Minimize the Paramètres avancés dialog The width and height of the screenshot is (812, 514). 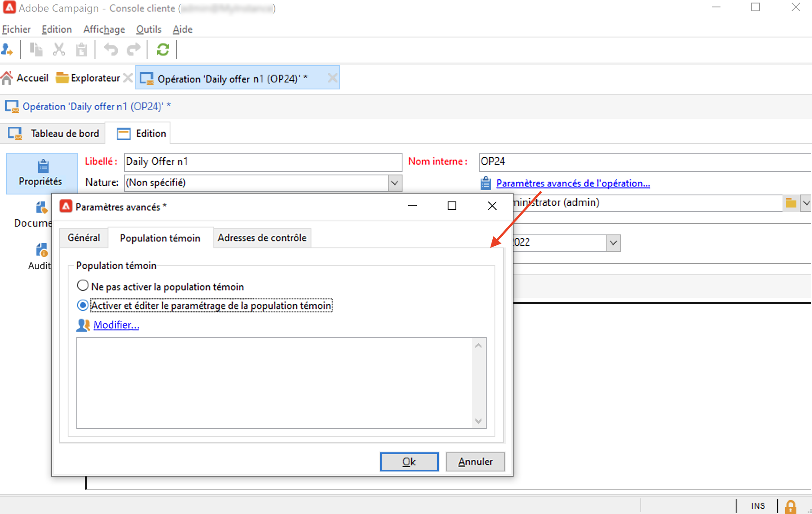(x=413, y=206)
